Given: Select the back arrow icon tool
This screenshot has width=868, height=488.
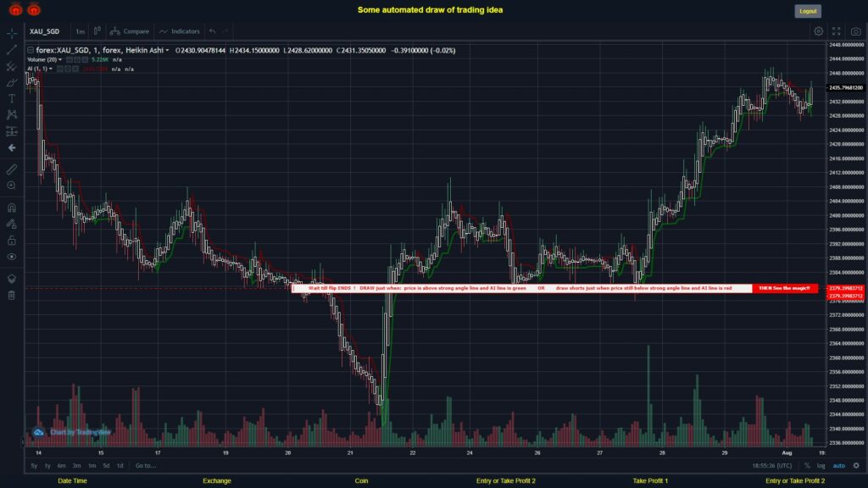Looking at the screenshot, I should point(12,147).
